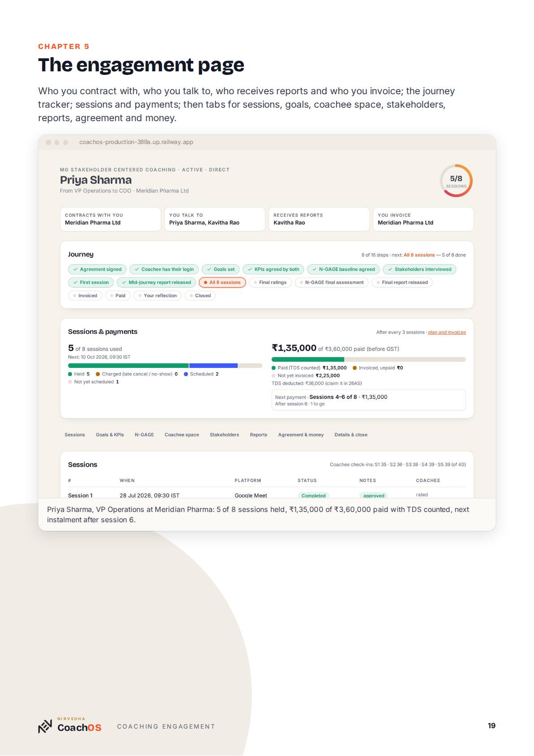534x756 pixels.
Task: Click the 'Your reflection' journey chip
Action: (x=158, y=296)
